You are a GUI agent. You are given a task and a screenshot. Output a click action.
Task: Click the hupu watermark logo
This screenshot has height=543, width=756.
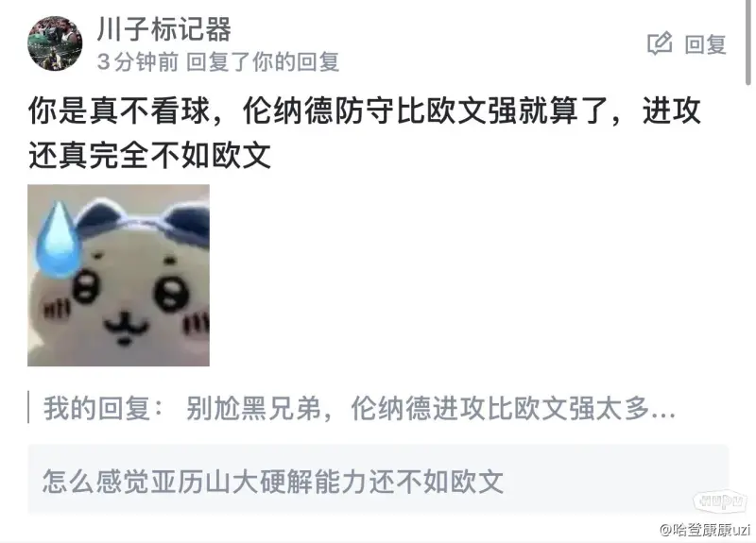719,501
